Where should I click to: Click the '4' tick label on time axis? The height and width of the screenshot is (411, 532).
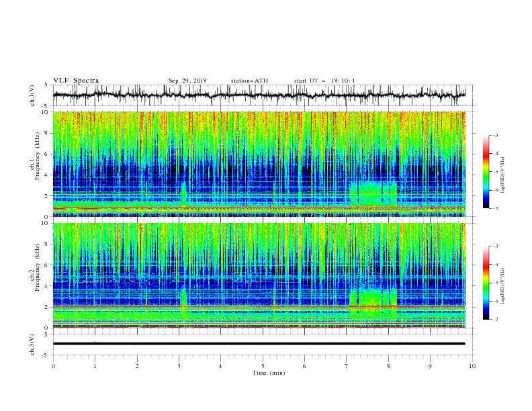pos(220,366)
